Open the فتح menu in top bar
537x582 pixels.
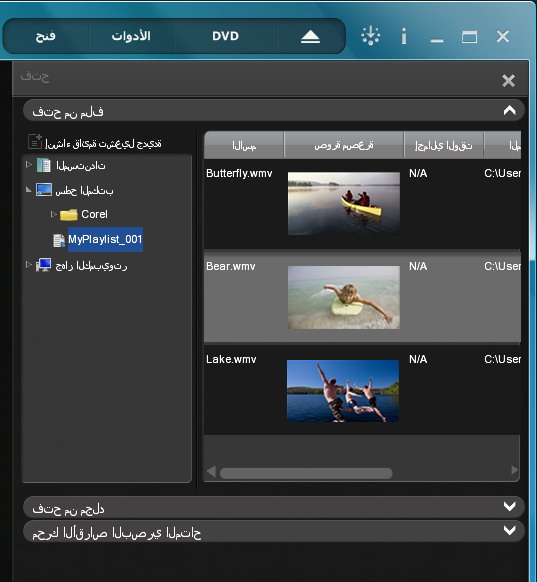click(45, 36)
